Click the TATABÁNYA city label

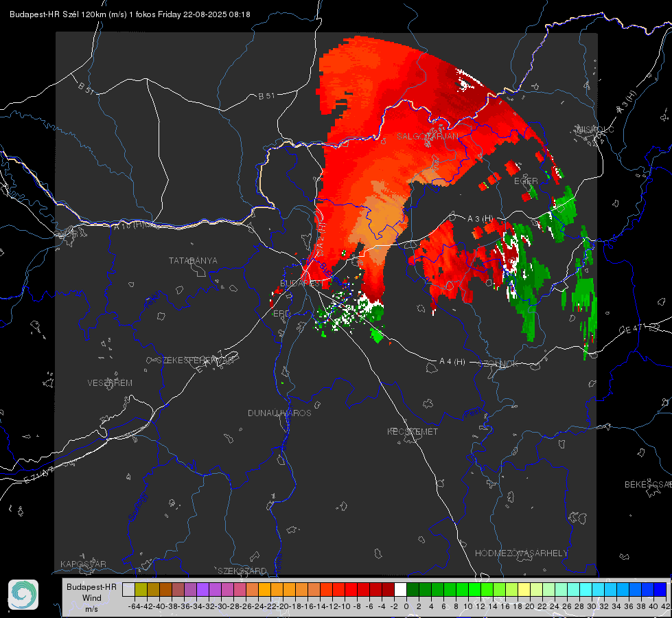(193, 261)
